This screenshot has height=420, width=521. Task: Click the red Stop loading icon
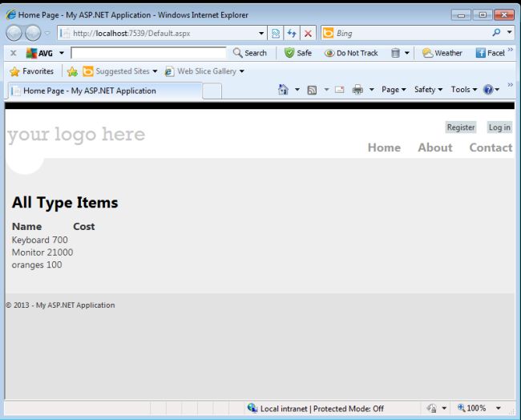click(x=308, y=33)
